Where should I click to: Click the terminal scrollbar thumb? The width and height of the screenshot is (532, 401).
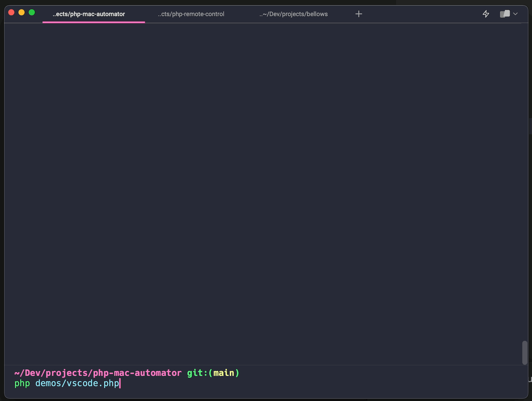point(525,352)
